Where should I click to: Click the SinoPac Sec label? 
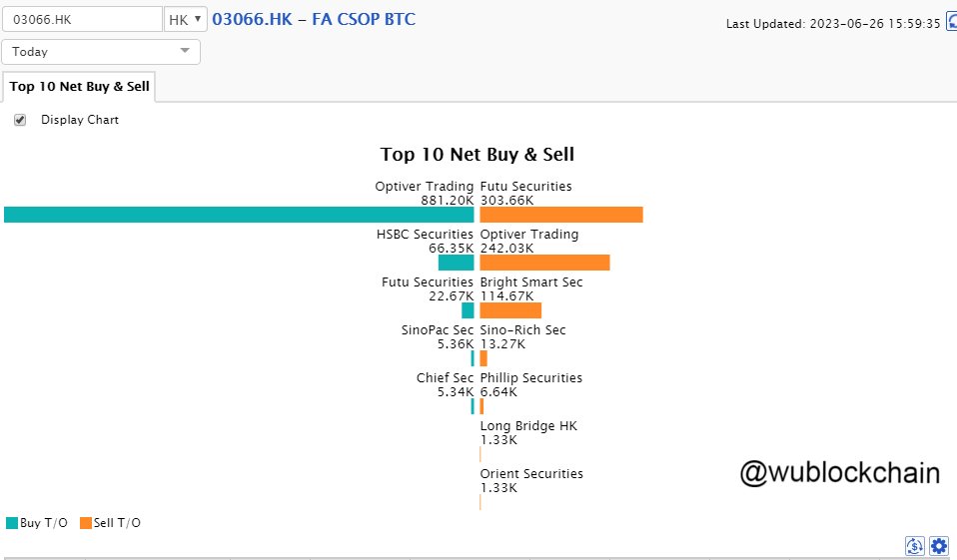[x=437, y=330]
